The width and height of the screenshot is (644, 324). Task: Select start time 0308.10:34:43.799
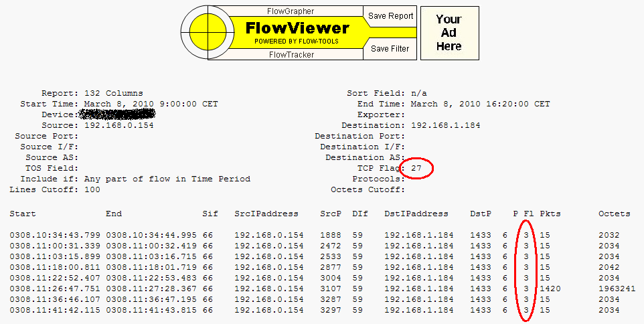point(55,235)
